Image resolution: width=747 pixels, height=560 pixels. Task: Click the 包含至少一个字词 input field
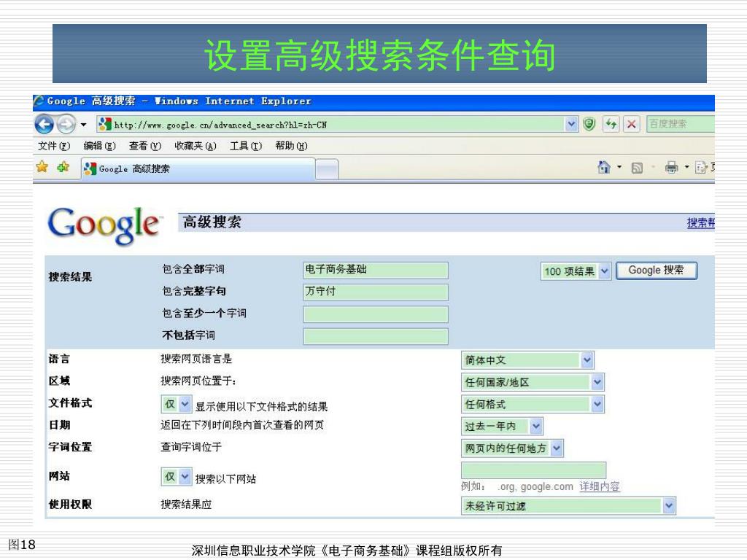pos(376,314)
